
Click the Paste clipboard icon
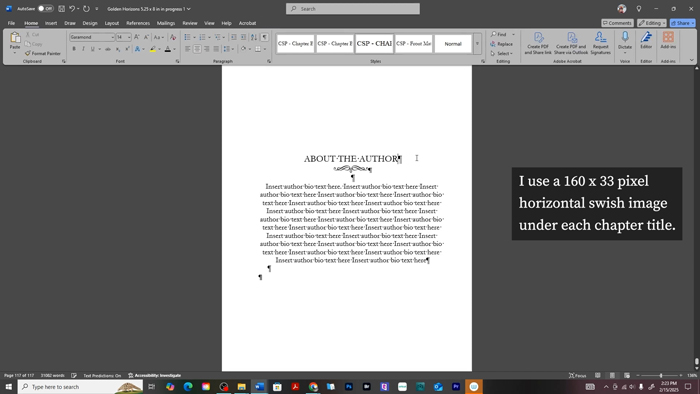coord(15,38)
